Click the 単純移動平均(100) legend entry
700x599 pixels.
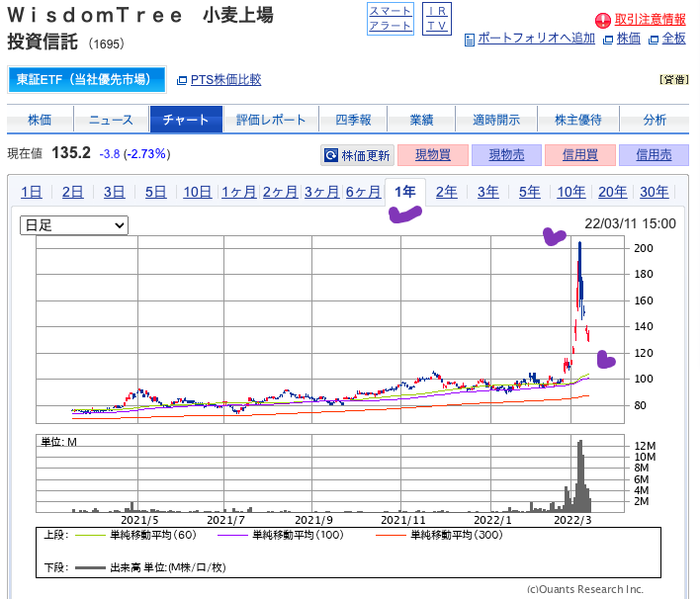281,535
